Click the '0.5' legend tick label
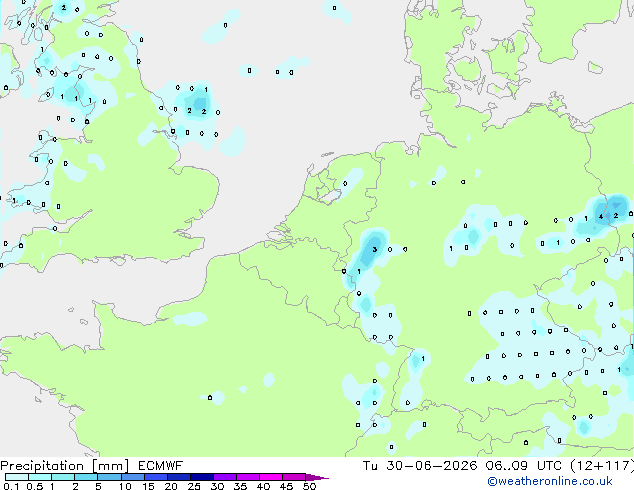 click(x=35, y=486)
